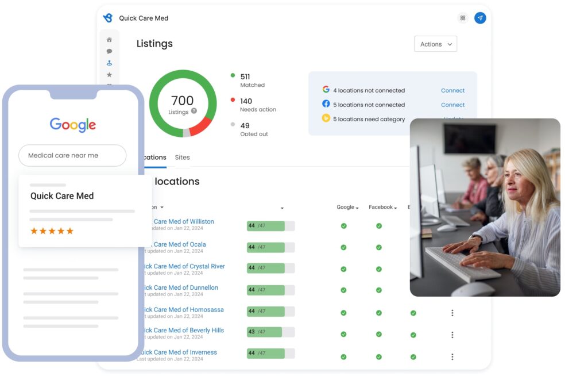The image size is (588, 376).
Task: Click the help question mark beside Listings count
Action: [x=194, y=111]
